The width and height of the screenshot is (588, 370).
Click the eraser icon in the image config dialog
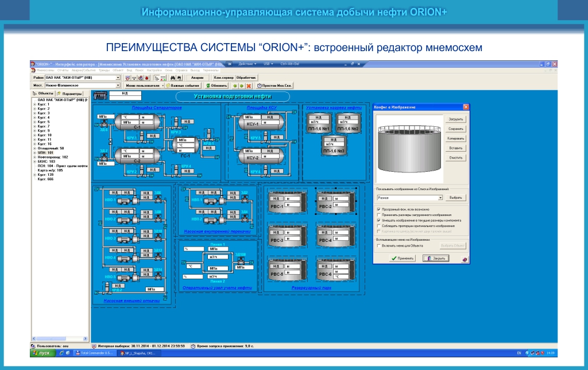[x=465, y=259]
